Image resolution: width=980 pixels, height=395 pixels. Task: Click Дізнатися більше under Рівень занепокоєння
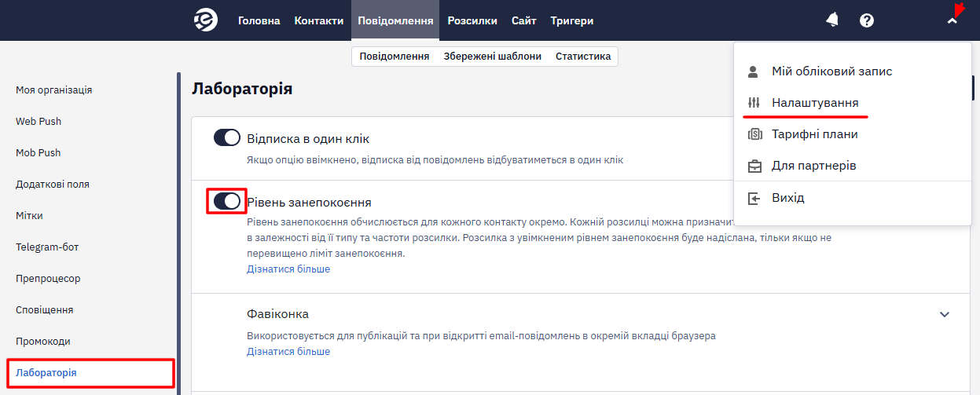[288, 269]
